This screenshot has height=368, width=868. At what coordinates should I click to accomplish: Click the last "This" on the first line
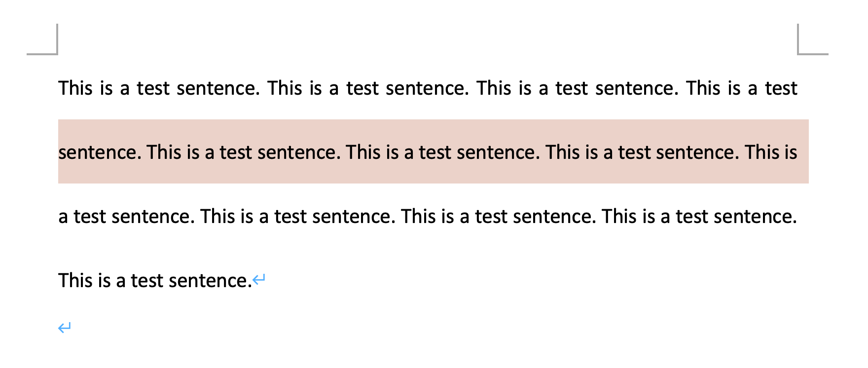[x=703, y=88]
